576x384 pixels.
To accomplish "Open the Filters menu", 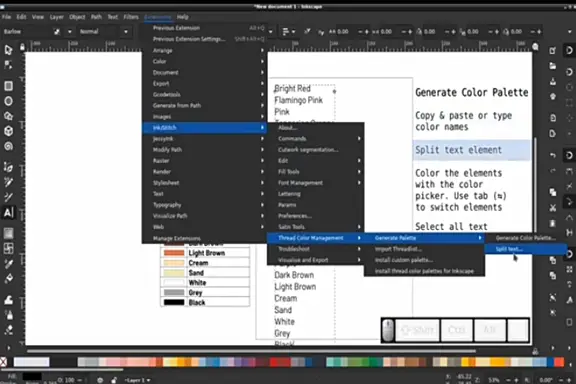I will tap(131, 17).
